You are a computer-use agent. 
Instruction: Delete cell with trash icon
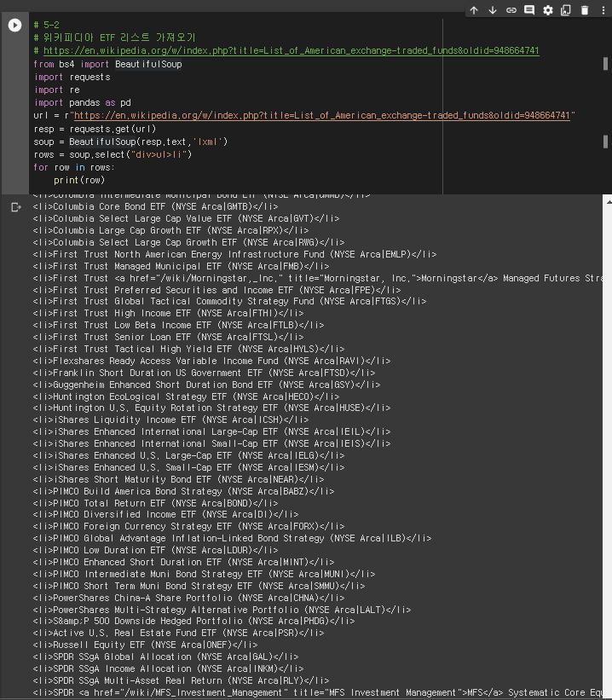click(585, 10)
